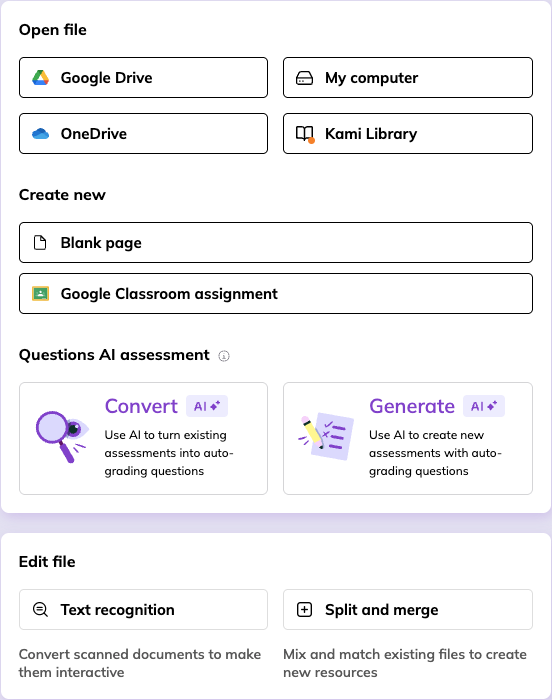Choose My computer to upload a file

408,78
